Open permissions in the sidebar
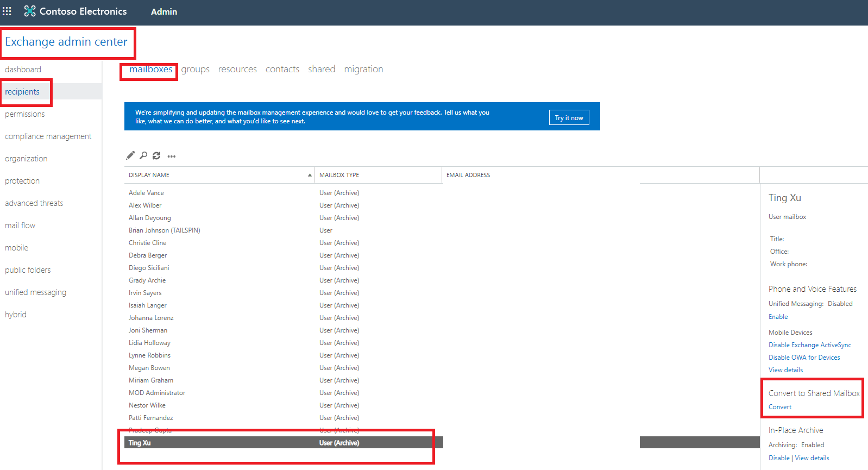This screenshot has width=868, height=470. click(x=25, y=114)
